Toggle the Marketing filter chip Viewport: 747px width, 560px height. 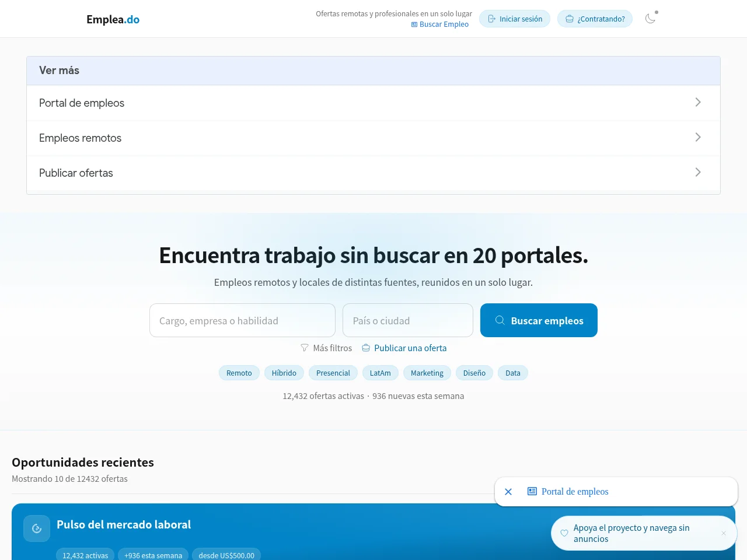(427, 373)
